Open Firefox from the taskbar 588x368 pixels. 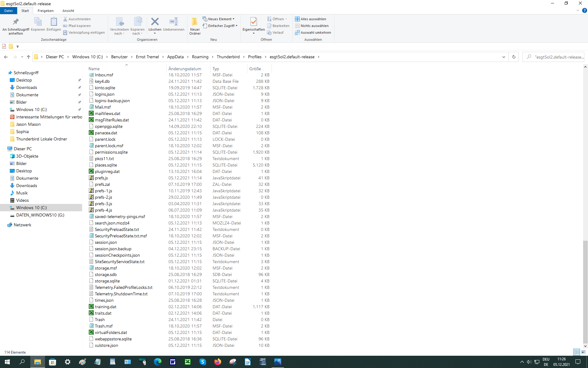point(218,362)
